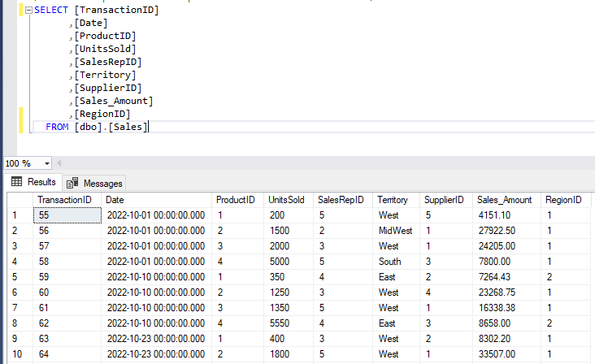Viewport: 595px width, 364px height.
Task: Select Sales_Amount cell 27922.50
Action: [x=506, y=231]
